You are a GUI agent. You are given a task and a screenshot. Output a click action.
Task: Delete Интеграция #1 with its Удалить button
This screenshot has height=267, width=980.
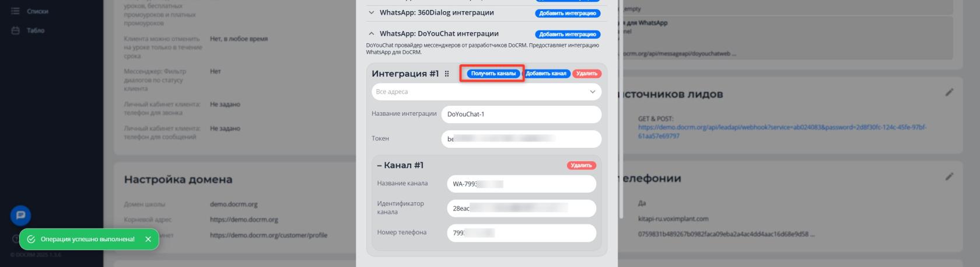pos(587,74)
